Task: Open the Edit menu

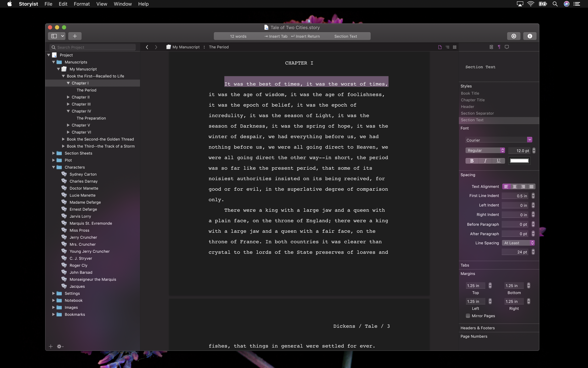Action: click(x=63, y=4)
